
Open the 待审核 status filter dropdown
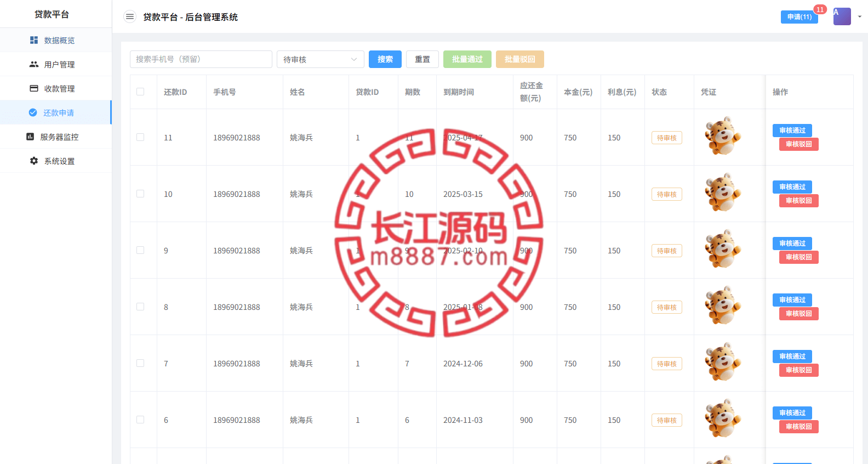(321, 59)
